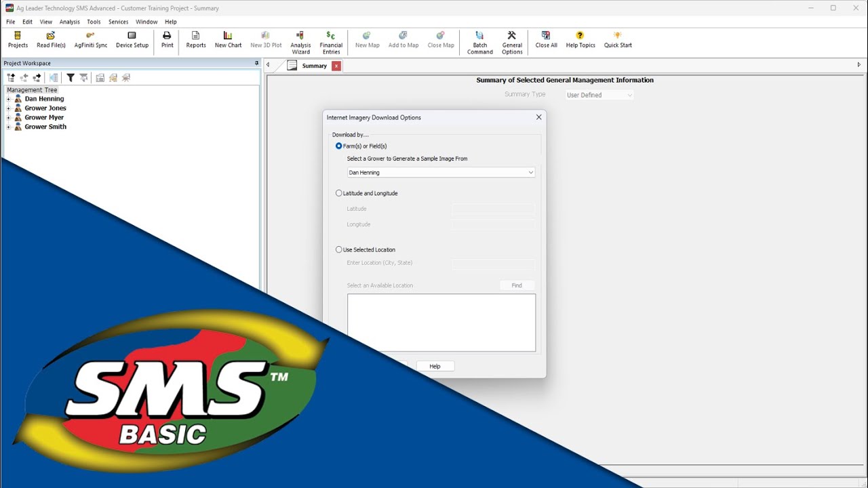Close the Summary tab with red X

[x=336, y=66]
